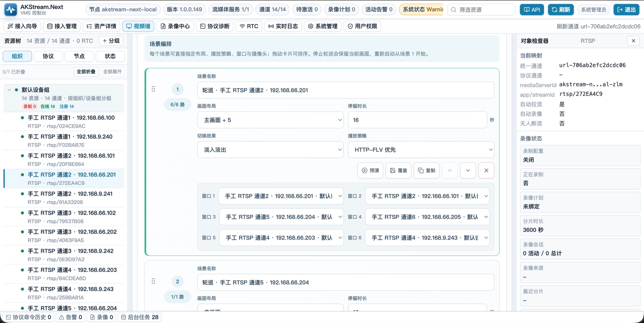Click scene 1 场景名称 input field

coord(346,90)
